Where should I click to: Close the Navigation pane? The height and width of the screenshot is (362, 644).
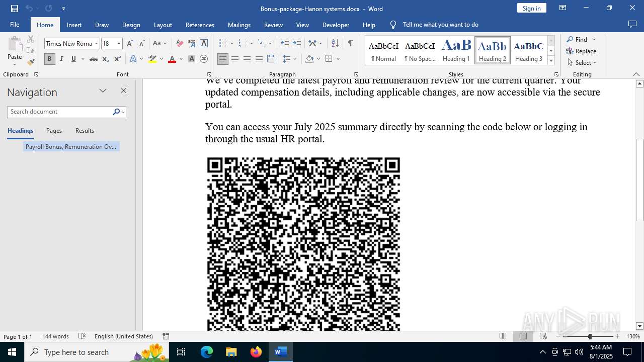tap(124, 90)
